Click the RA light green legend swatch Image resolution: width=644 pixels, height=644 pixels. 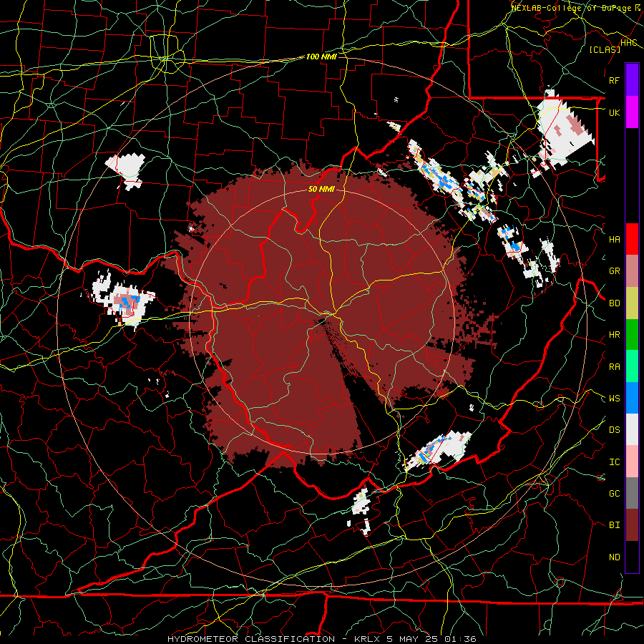632,366
